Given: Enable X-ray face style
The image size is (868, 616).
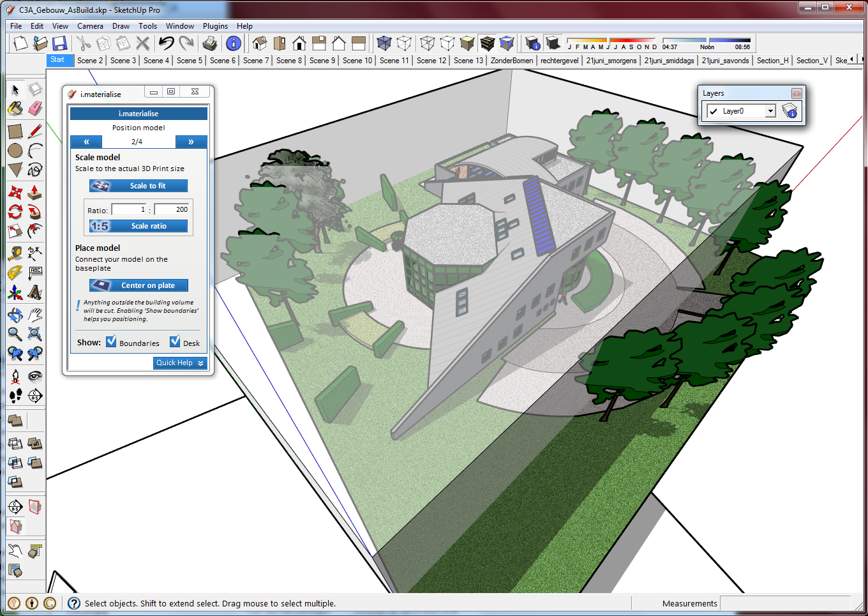Looking at the screenshot, I should click(x=384, y=43).
